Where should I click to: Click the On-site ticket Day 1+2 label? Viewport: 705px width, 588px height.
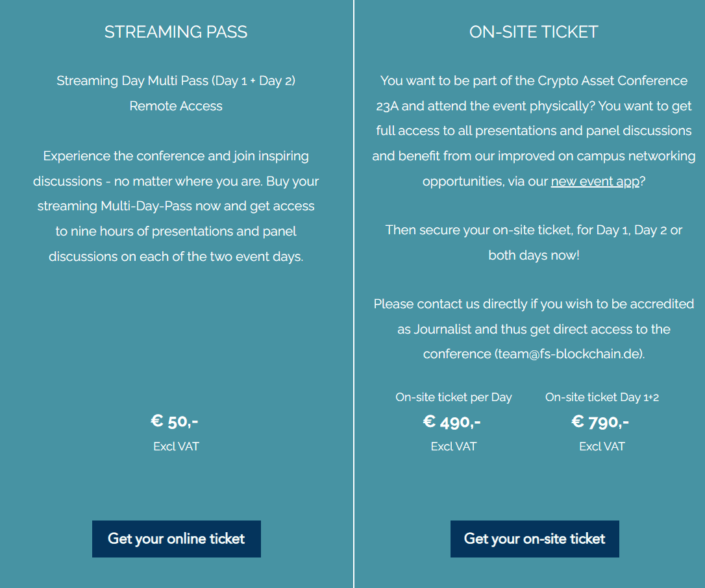coord(602,397)
